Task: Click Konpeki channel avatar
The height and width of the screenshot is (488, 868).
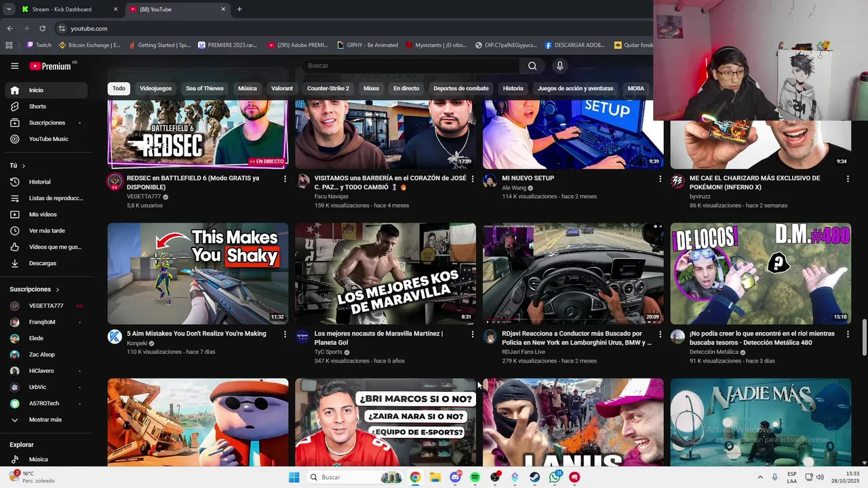Action: coord(115,336)
